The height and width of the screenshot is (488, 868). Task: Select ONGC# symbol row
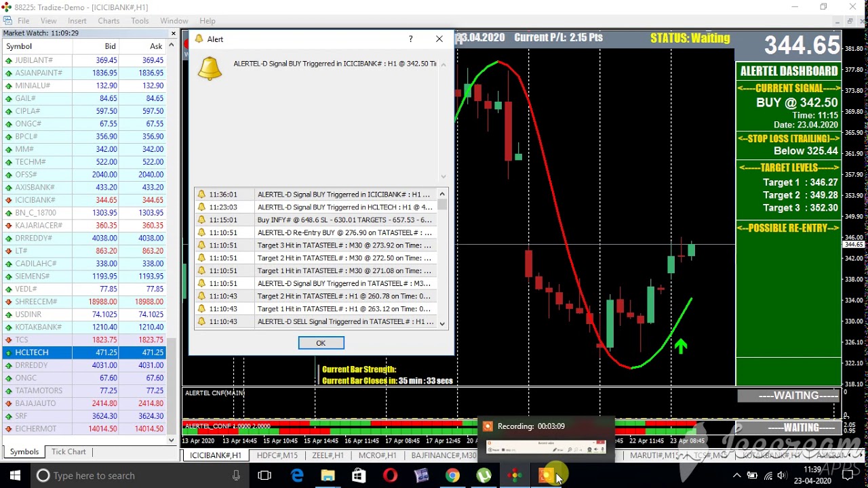pyautogui.click(x=84, y=124)
